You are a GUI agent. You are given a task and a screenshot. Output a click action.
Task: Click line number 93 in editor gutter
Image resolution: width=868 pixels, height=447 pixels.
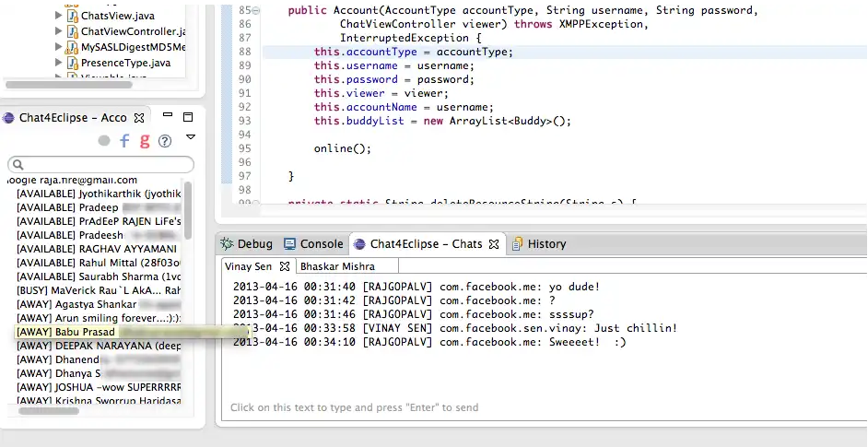click(244, 121)
